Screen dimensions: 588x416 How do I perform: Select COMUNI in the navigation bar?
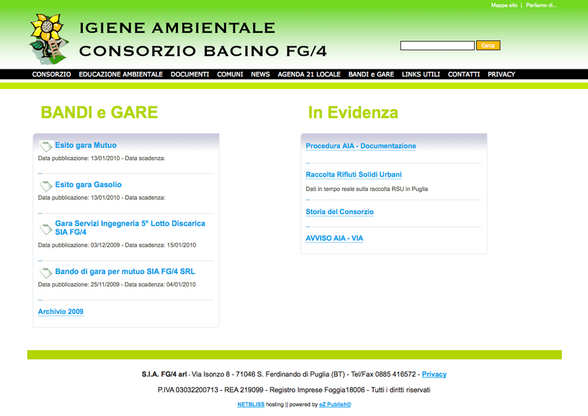[230, 74]
